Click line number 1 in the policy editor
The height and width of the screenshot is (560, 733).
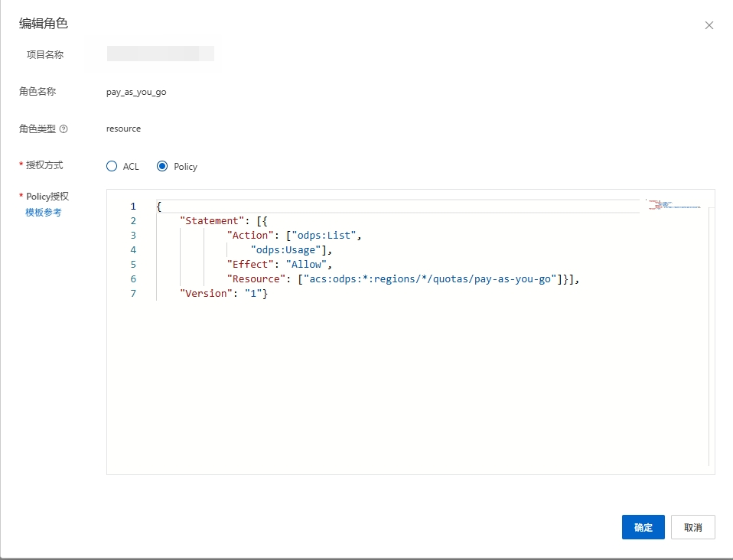[x=132, y=207]
